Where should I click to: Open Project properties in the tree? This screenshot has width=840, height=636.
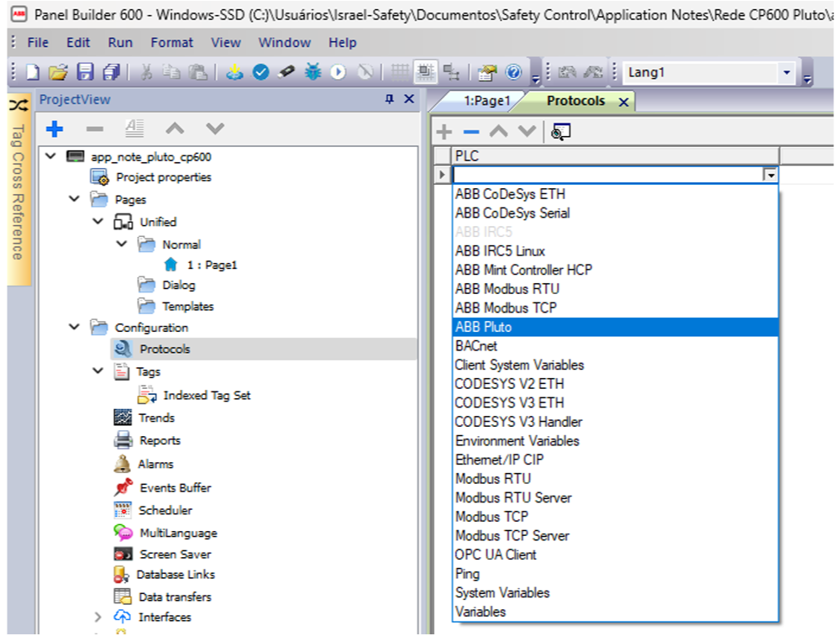pyautogui.click(x=164, y=176)
